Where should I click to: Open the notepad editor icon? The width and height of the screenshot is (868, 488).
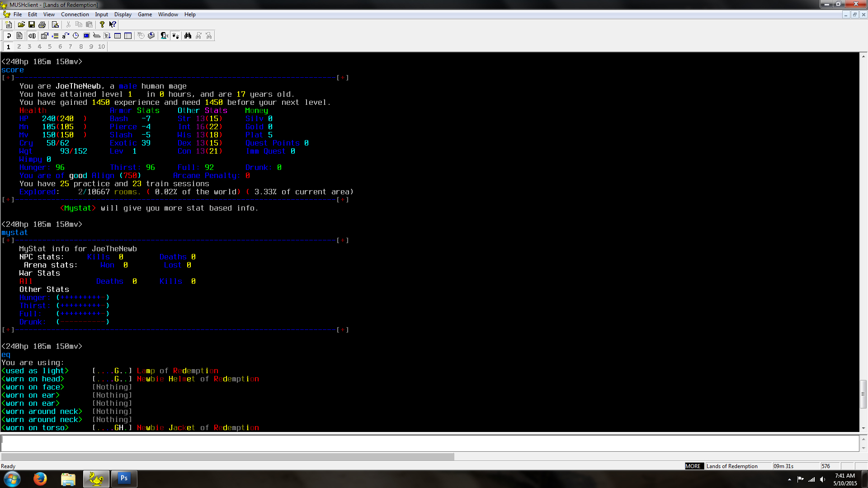click(x=55, y=24)
